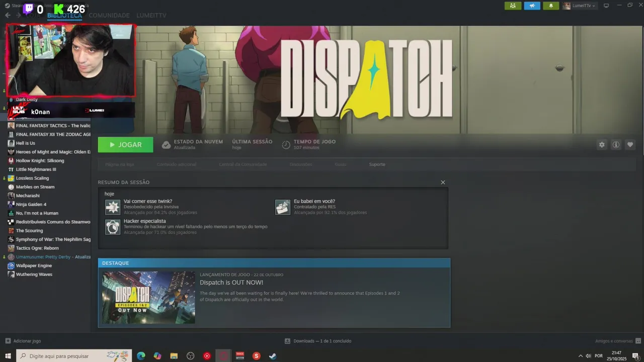This screenshot has height=362, width=644.
Task: Open the Discussões link
Action: point(301,164)
